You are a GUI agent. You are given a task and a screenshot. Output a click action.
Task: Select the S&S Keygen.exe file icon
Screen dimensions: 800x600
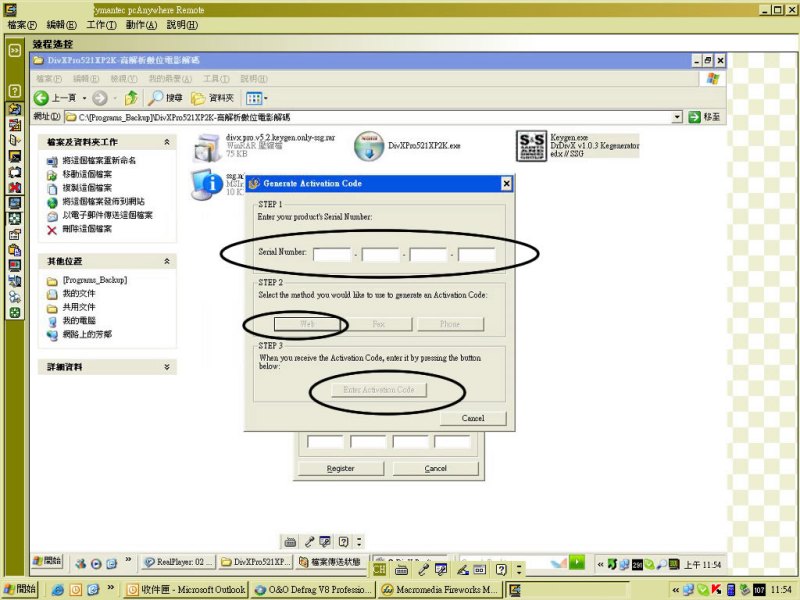click(531, 146)
